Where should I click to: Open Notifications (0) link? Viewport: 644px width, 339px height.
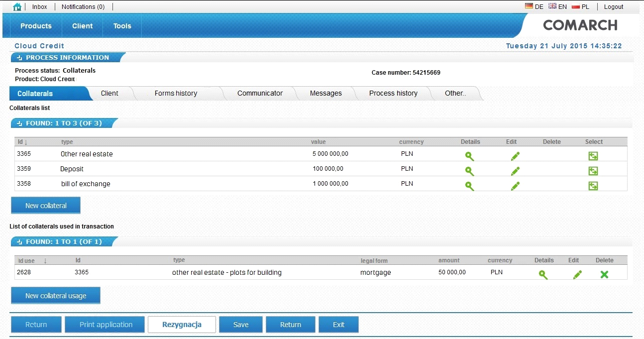coord(83,7)
